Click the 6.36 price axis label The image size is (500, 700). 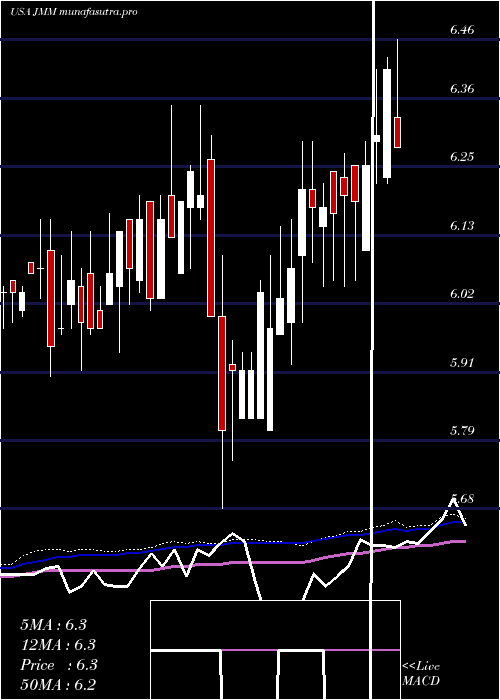click(462, 89)
